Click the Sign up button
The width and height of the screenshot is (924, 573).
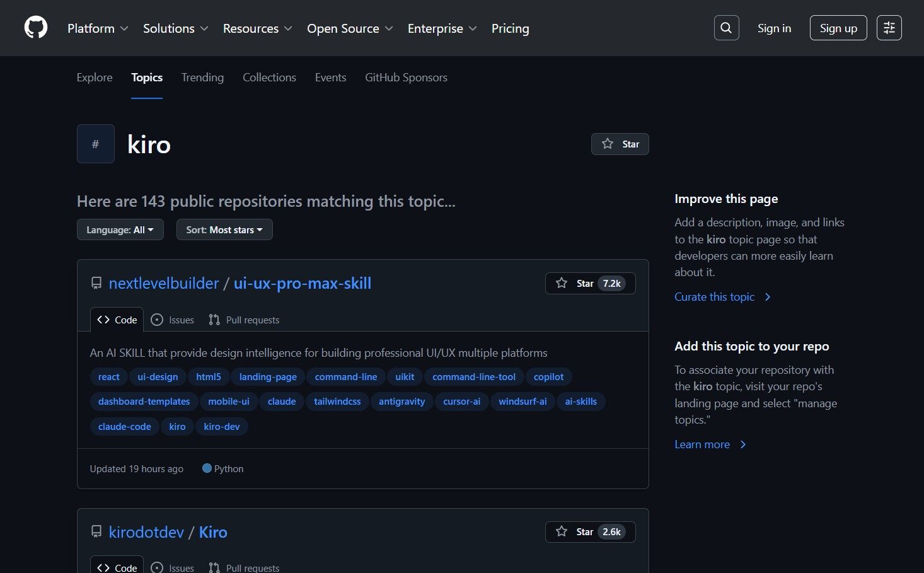pyautogui.click(x=838, y=28)
